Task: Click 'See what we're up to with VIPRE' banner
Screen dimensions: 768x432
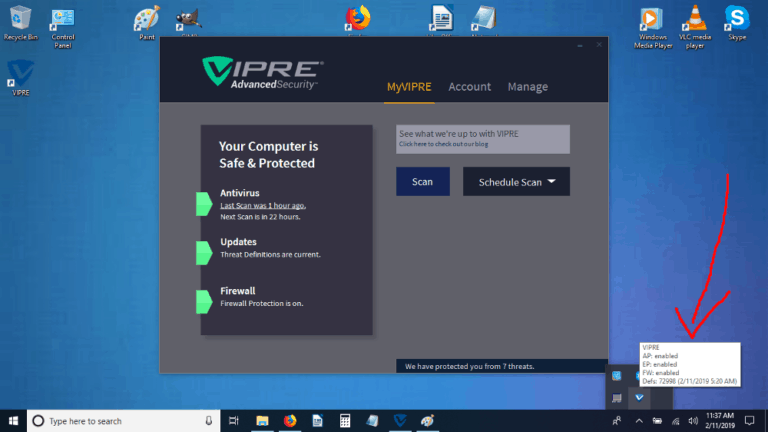Action: [483, 139]
